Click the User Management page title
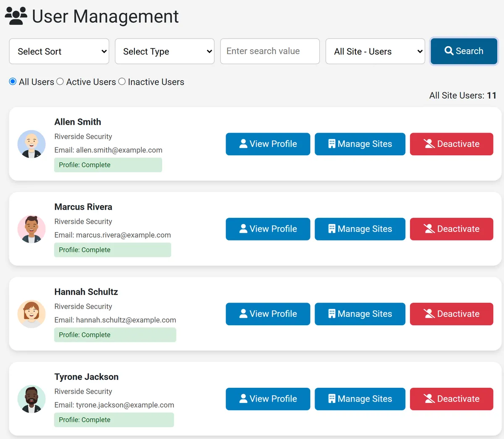The height and width of the screenshot is (439, 504). coord(105,16)
